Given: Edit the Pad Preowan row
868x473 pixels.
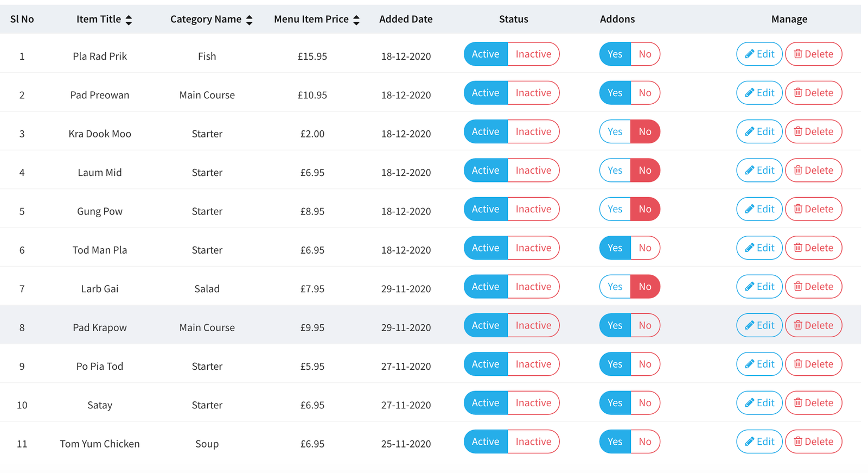Looking at the screenshot, I should point(759,93).
